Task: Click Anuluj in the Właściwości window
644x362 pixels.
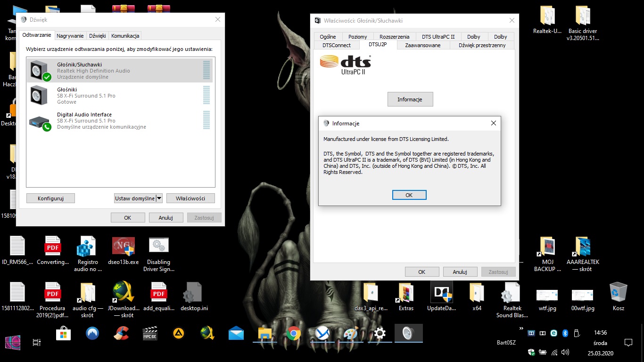Action: (460, 271)
